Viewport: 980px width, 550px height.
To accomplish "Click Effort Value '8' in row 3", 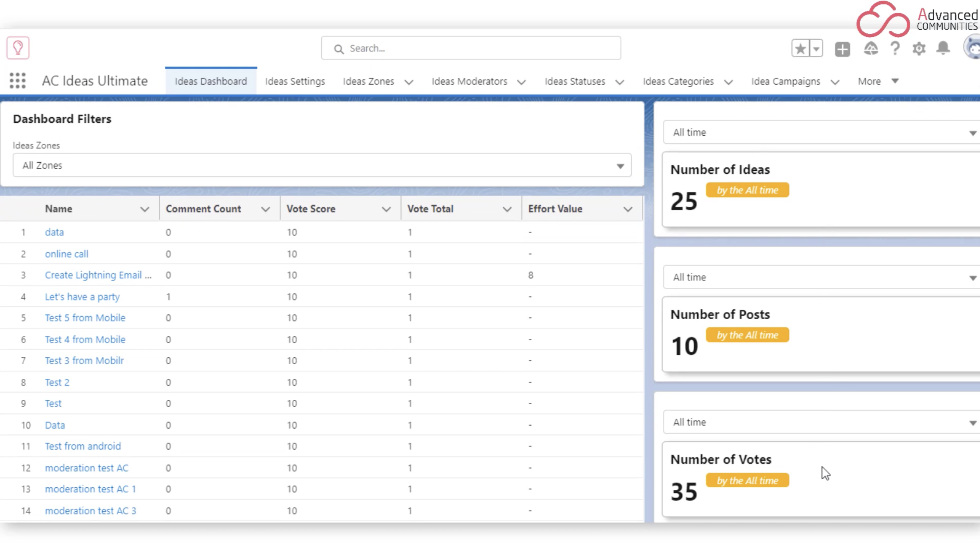I will tap(531, 275).
